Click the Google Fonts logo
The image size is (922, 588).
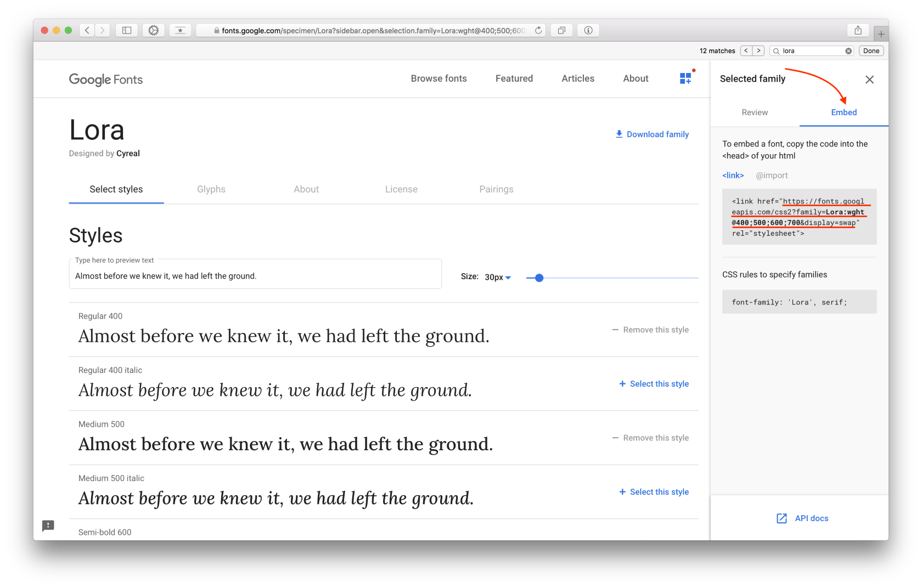[106, 80]
